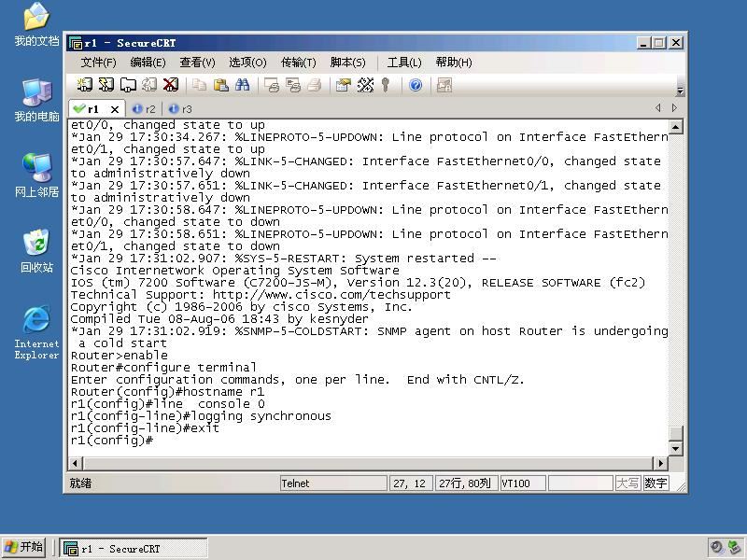Select the 网上邻居 desktop icon
Screen dimensions: 747x560
[x=36, y=175]
